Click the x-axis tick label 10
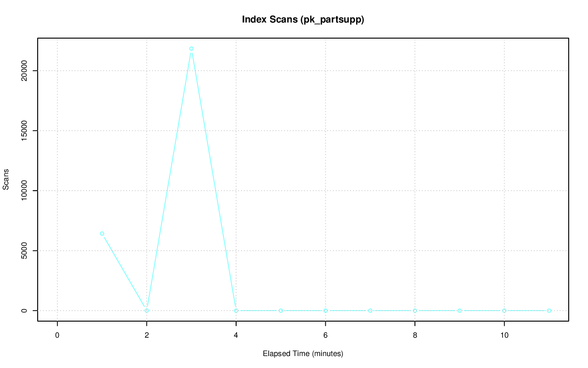The height and width of the screenshot is (368, 588). tap(504, 335)
